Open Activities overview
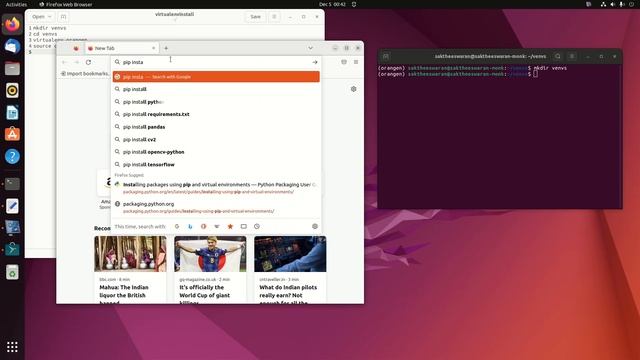 pyautogui.click(x=16, y=4)
